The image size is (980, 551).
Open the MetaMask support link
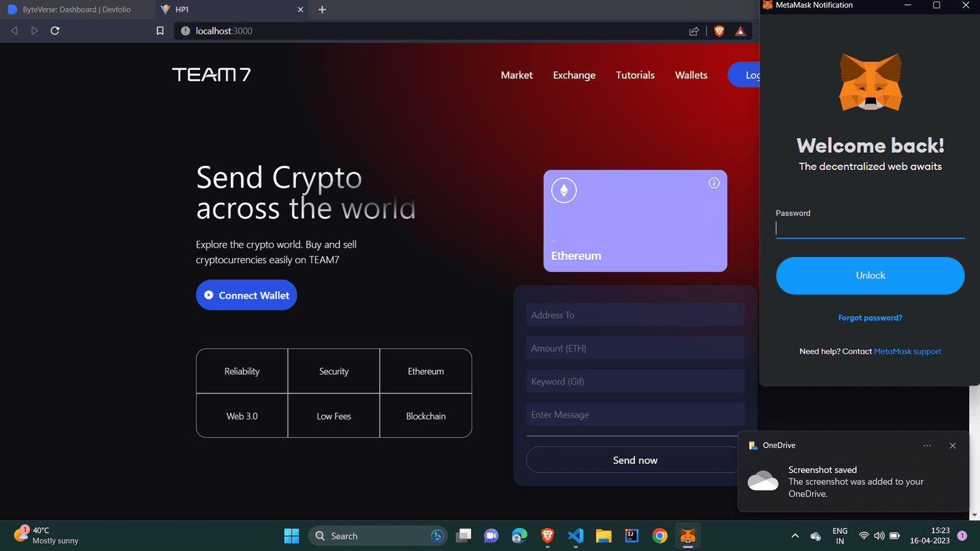[x=908, y=352]
